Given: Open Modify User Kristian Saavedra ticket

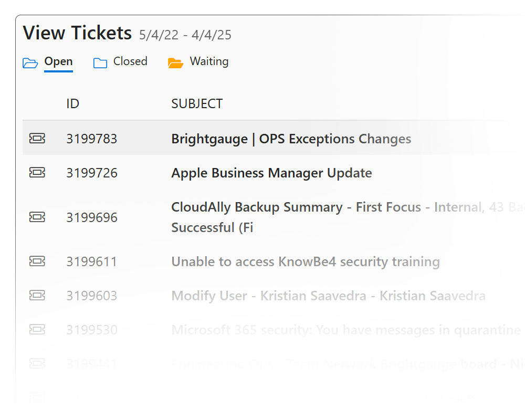Looking at the screenshot, I should coord(328,296).
